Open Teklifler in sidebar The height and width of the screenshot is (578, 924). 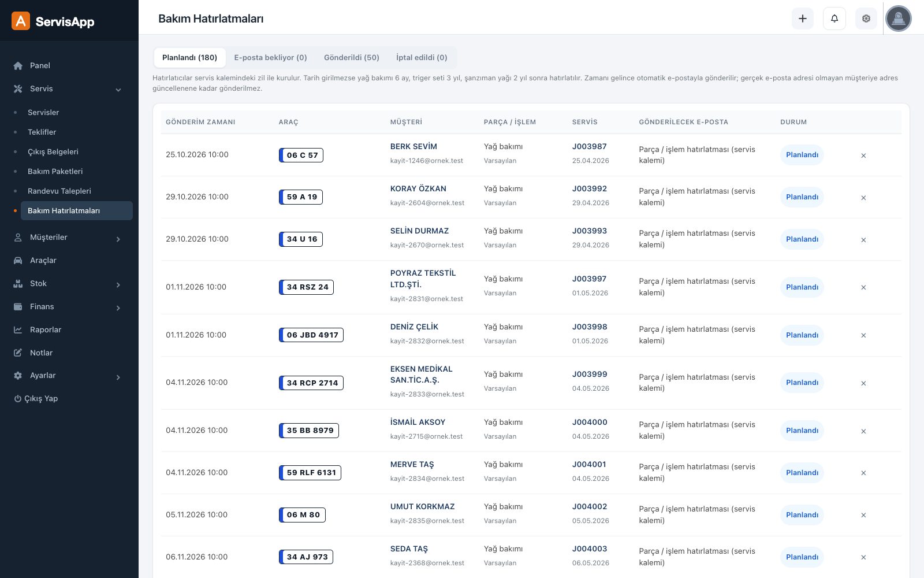pos(42,132)
